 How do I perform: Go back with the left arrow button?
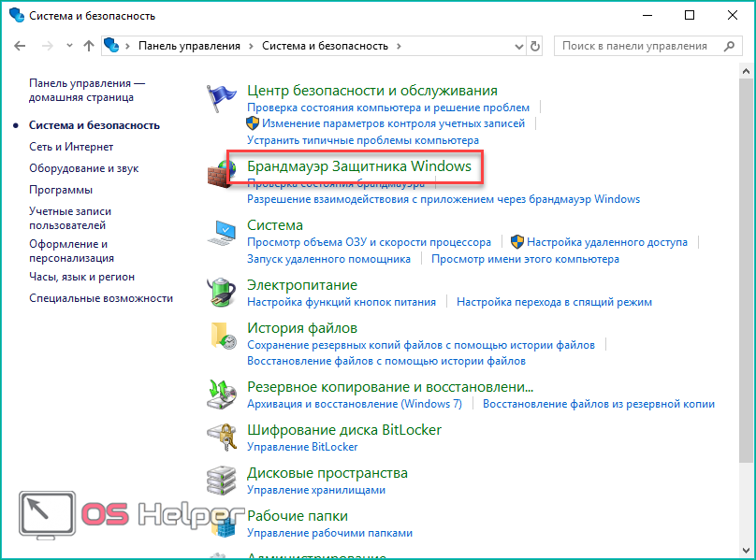tap(20, 46)
